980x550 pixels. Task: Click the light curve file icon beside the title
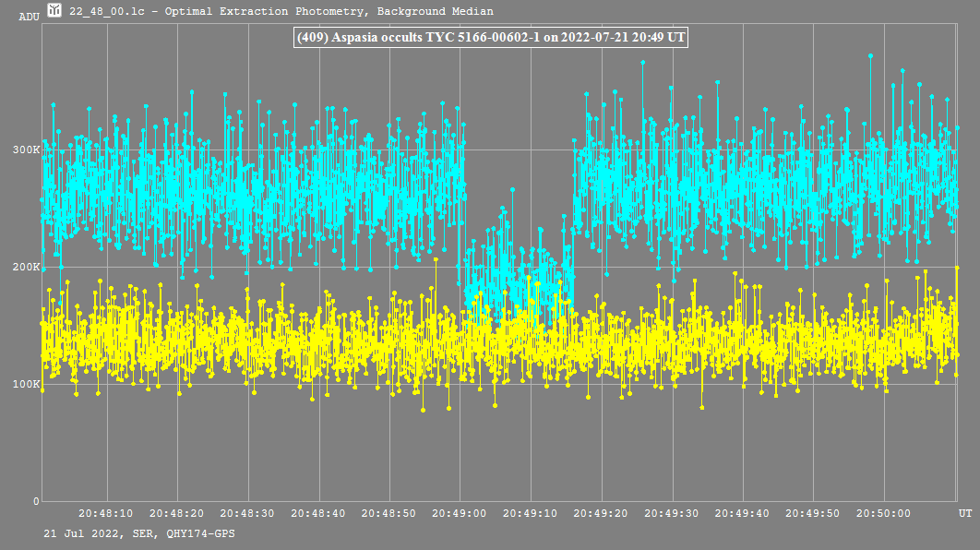point(55,11)
